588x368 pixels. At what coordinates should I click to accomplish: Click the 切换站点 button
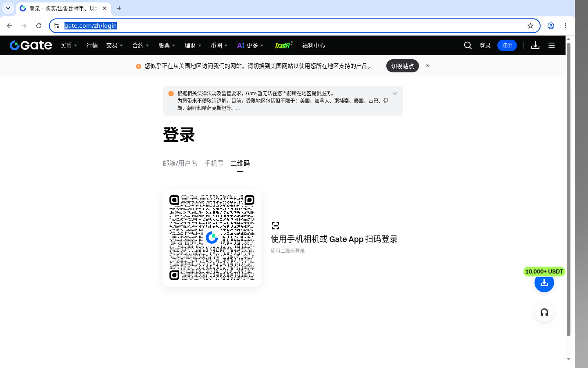(x=403, y=66)
